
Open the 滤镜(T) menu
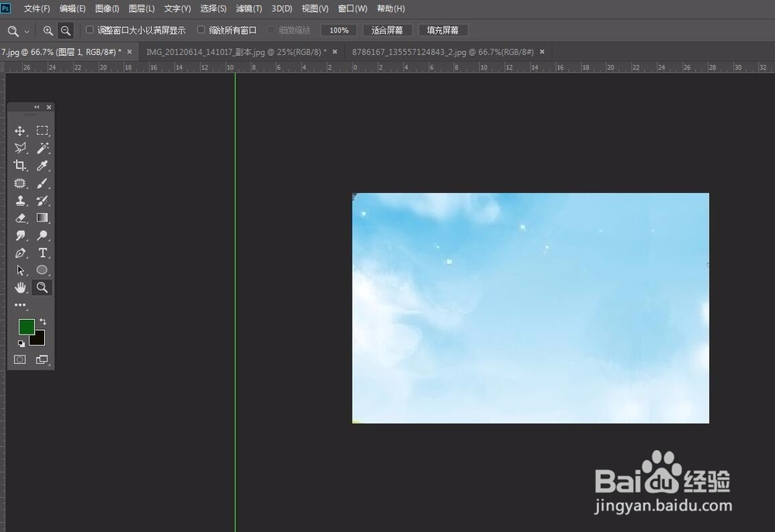point(249,9)
